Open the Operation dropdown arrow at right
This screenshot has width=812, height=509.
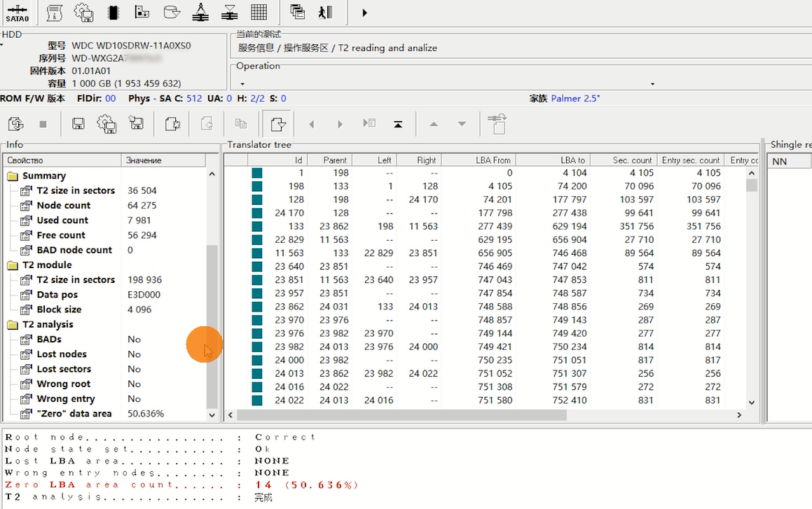coord(652,84)
